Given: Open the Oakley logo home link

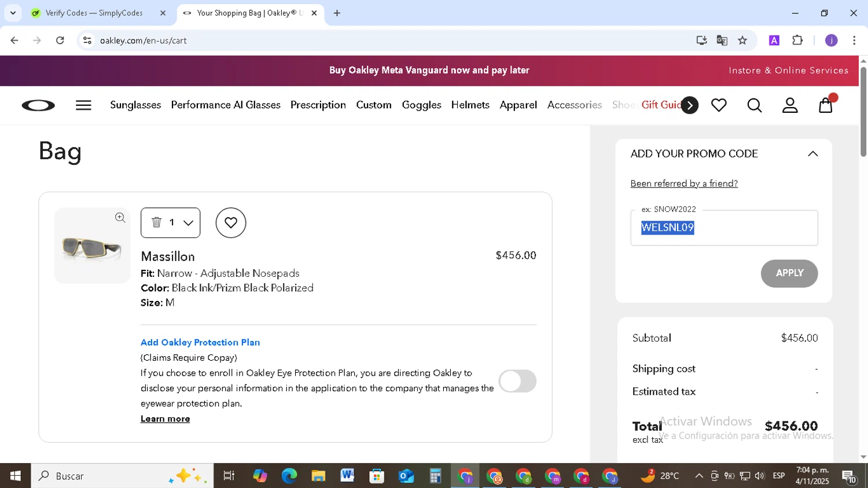Looking at the screenshot, I should tap(38, 105).
